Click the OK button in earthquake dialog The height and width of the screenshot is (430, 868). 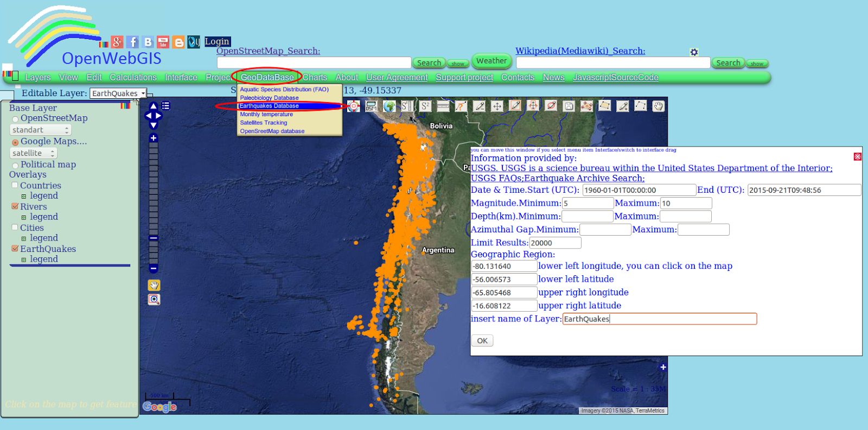[x=482, y=341]
